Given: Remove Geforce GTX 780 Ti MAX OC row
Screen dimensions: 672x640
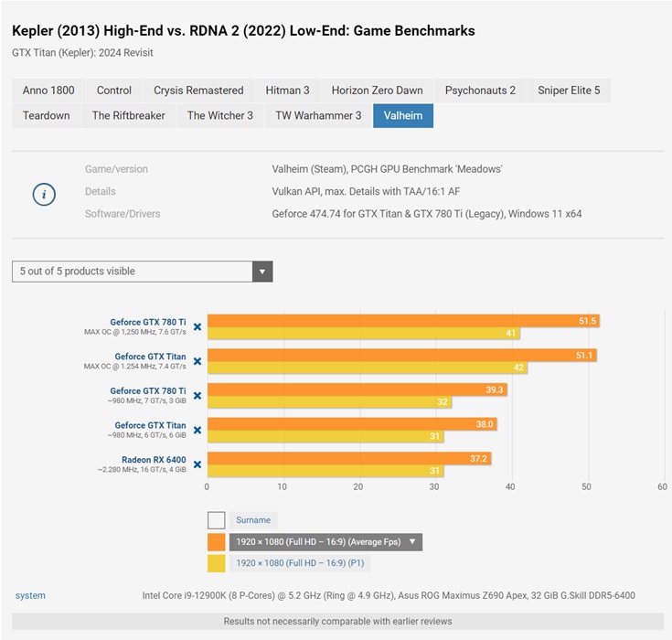Looking at the screenshot, I should (x=197, y=327).
